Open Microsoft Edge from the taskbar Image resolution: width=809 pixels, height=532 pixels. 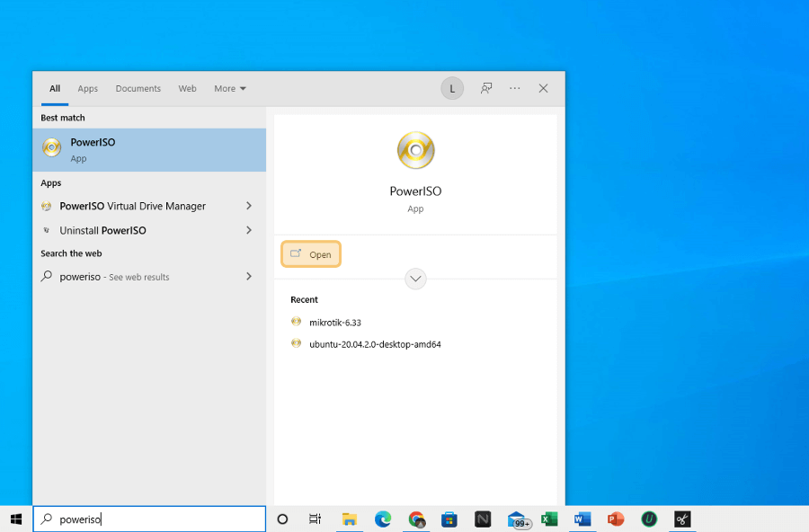coord(383,519)
